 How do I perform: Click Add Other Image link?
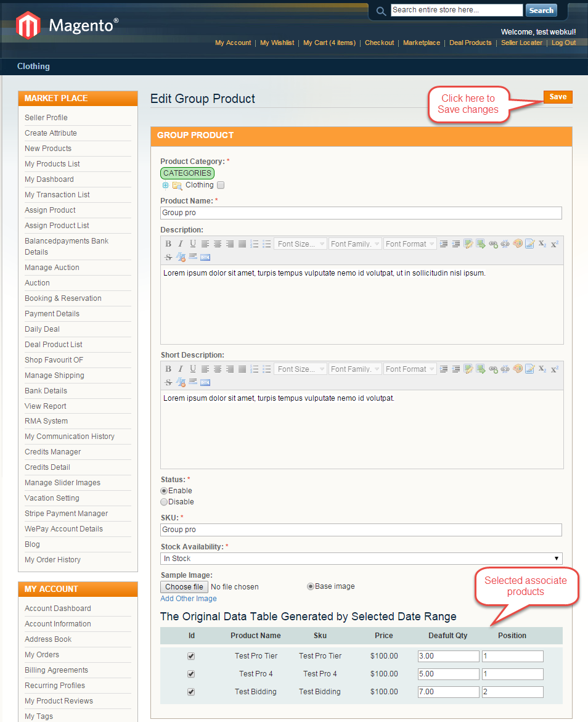tap(189, 599)
